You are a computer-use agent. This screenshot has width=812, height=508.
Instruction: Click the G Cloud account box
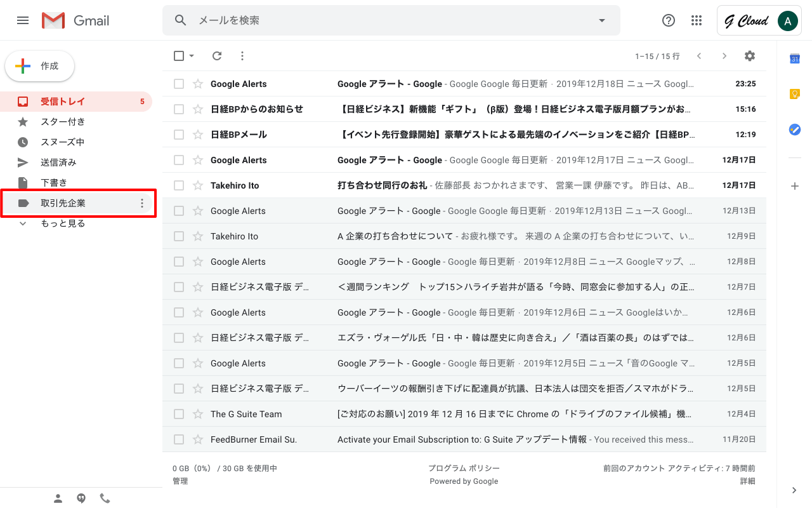tap(759, 21)
